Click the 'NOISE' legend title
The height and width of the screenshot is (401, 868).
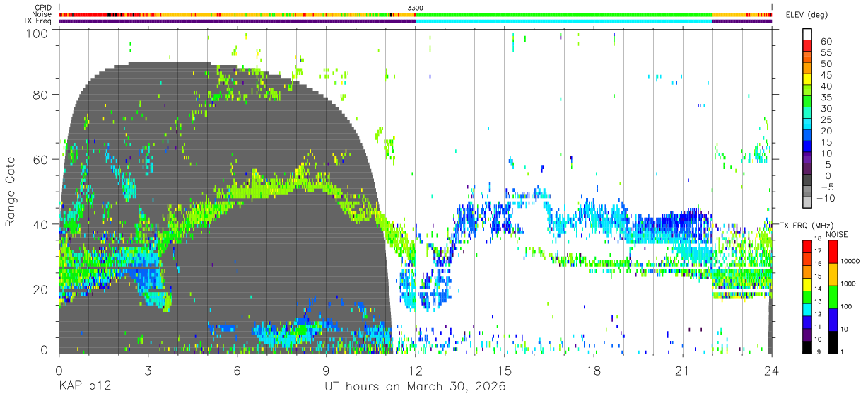838,234
